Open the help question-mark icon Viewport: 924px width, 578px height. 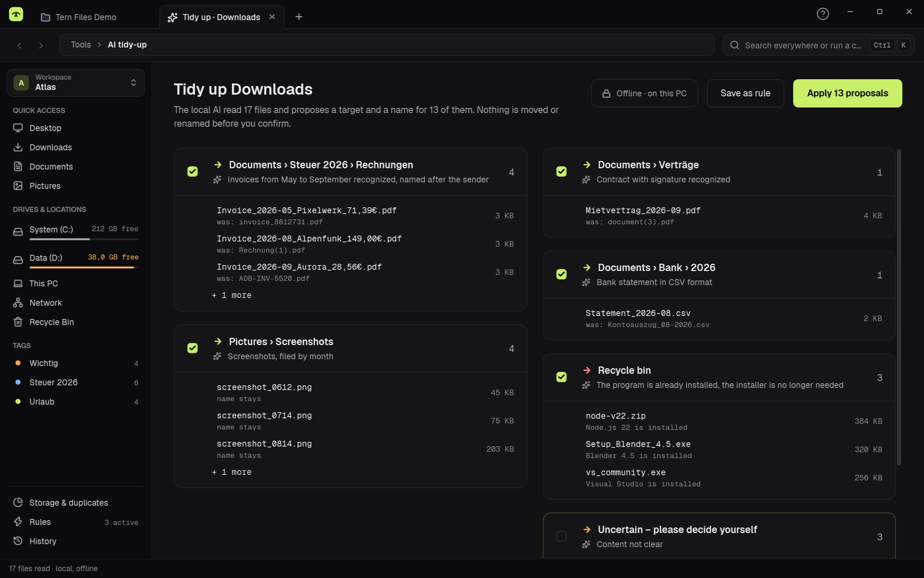click(x=823, y=14)
